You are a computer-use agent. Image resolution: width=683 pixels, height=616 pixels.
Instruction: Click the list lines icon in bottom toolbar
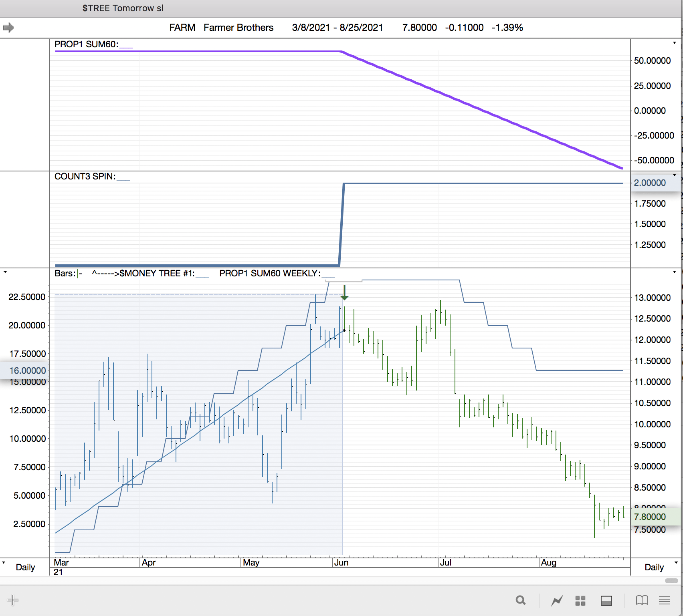(665, 600)
